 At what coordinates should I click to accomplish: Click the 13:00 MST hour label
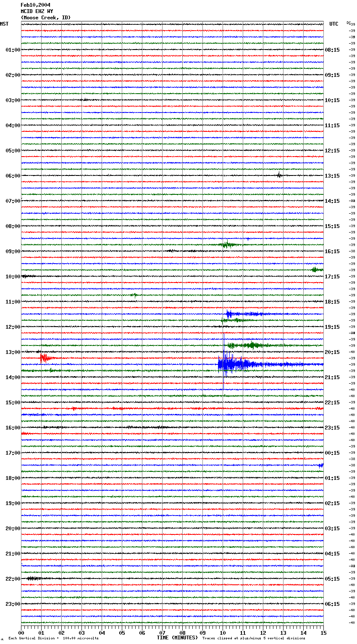click(x=13, y=352)
